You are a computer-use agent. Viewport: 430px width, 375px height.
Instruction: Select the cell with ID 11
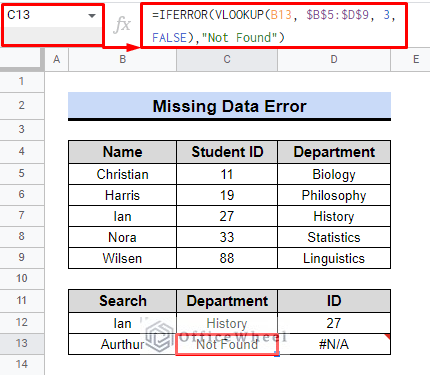(227, 174)
